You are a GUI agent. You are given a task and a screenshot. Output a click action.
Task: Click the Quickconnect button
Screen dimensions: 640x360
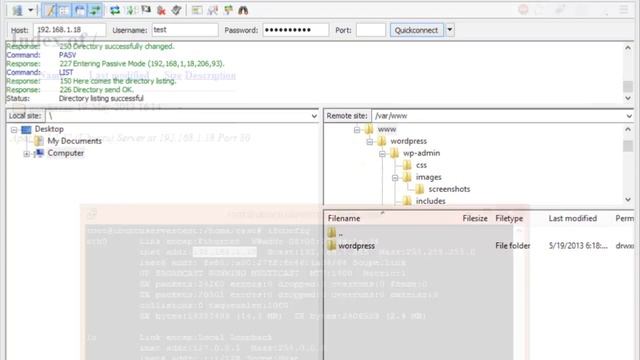click(x=416, y=30)
